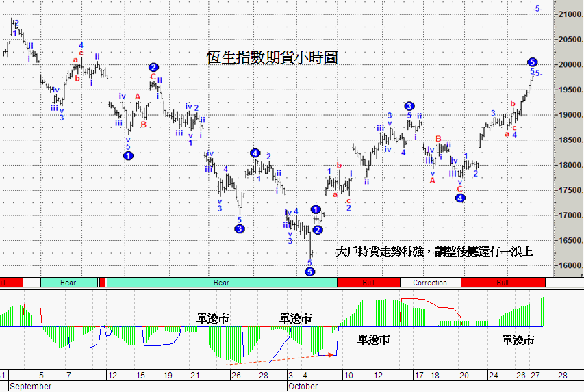Select the 17500 price axis label
Viewport: 584px width, 392px height.
570,191
